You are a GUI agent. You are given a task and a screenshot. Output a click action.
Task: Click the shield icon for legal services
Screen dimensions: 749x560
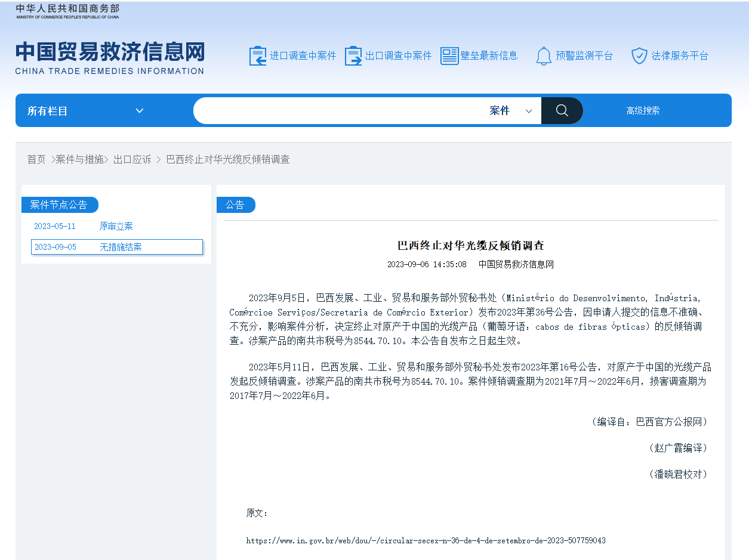click(x=639, y=56)
